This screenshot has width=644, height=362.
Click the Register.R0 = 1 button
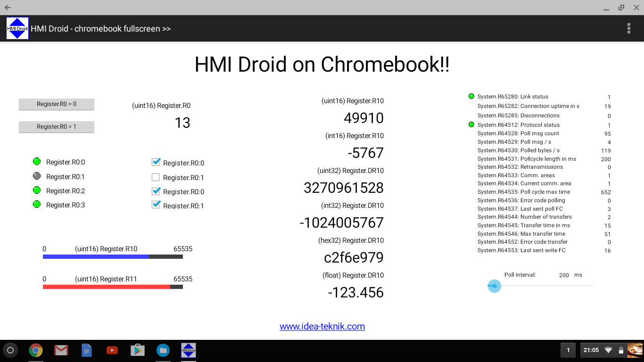click(x=57, y=127)
